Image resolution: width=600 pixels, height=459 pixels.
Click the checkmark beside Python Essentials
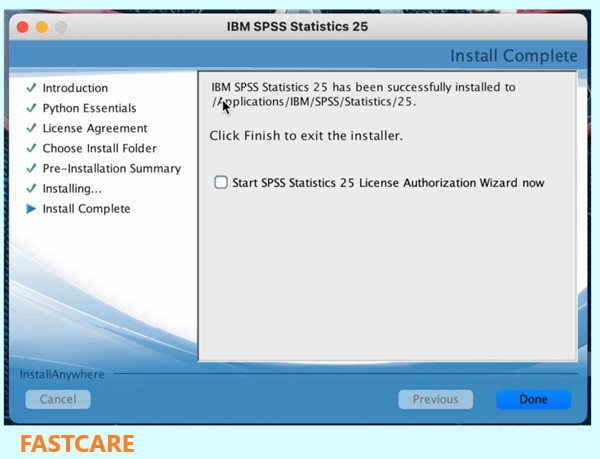pyautogui.click(x=31, y=108)
